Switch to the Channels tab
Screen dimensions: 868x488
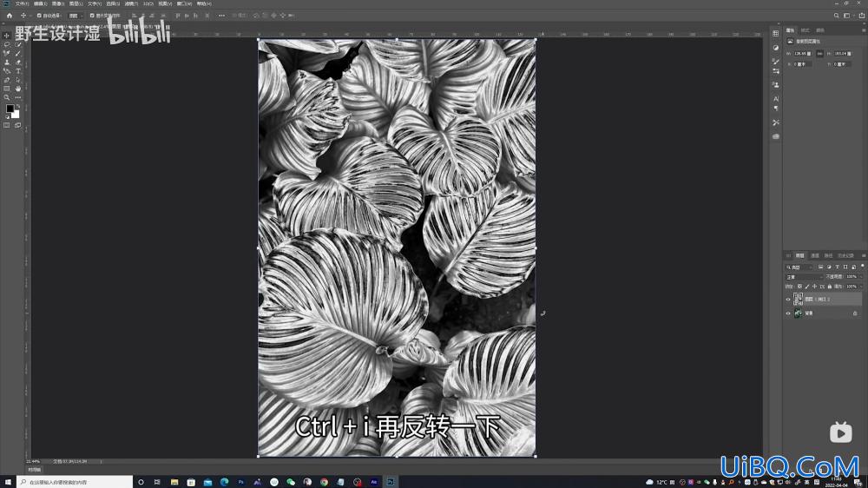pyautogui.click(x=815, y=255)
